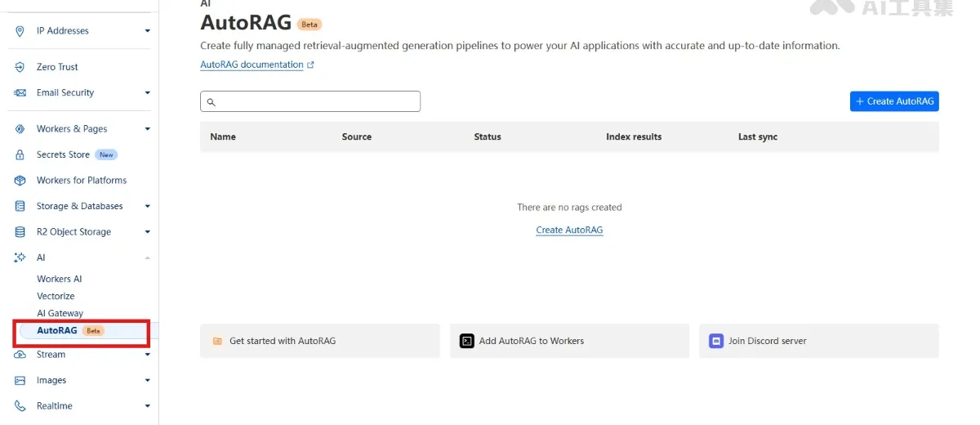
Task: Expand the Realtime submenu arrow
Action: (148, 406)
